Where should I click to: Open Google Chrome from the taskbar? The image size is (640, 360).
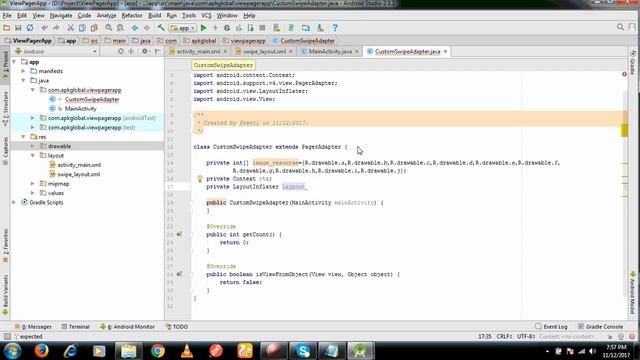coord(158,351)
